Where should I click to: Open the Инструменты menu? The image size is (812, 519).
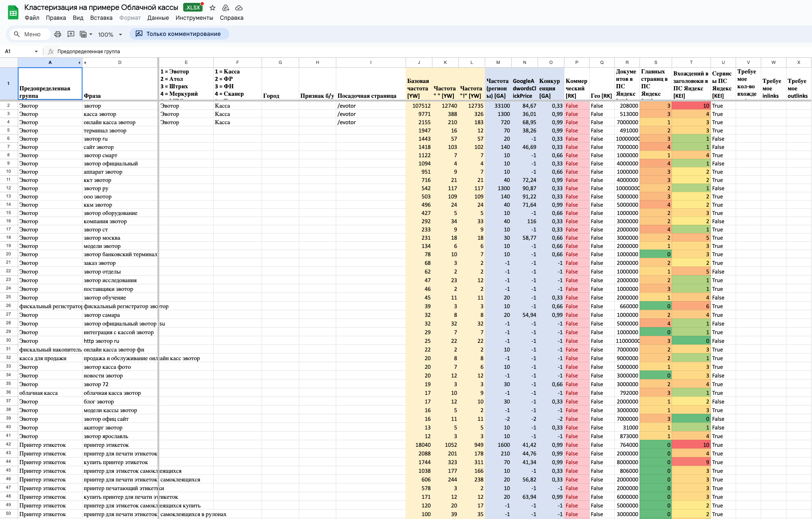click(x=194, y=18)
